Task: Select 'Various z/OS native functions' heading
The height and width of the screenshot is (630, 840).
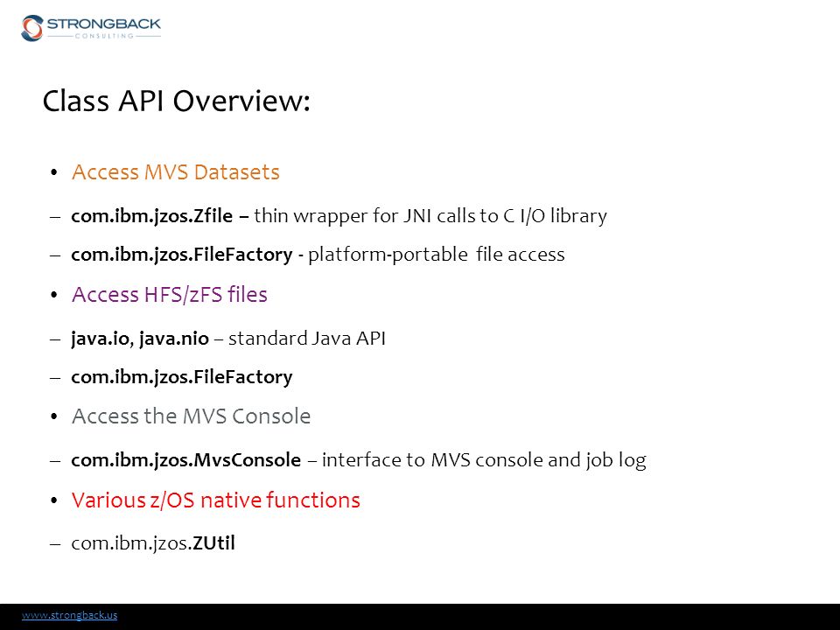Action: [x=216, y=500]
